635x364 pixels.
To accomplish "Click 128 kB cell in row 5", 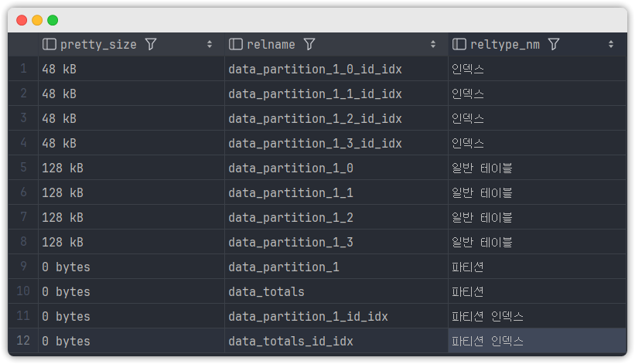I will [x=131, y=168].
